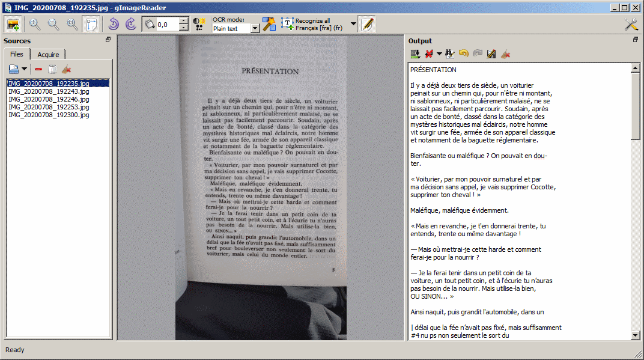Click the line 'Maléfique, maléfique évidemment.' in output
Viewport: 644px width, 360px height.
pos(460,210)
